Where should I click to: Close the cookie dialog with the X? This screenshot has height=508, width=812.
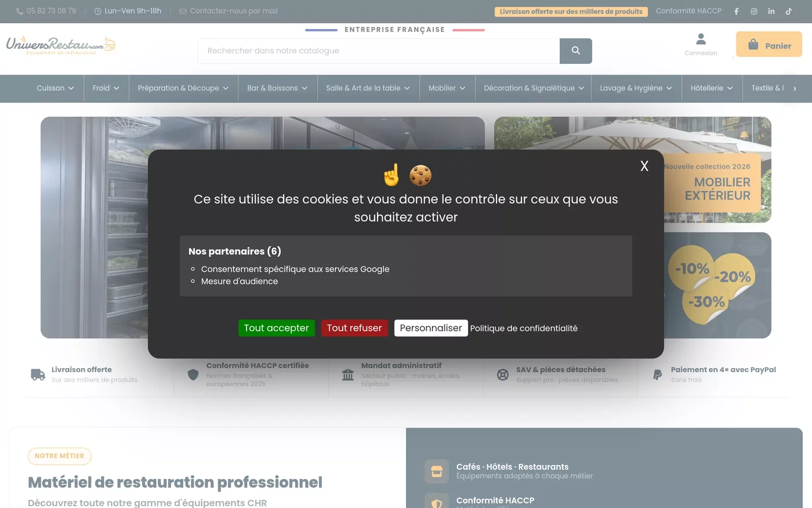(644, 166)
